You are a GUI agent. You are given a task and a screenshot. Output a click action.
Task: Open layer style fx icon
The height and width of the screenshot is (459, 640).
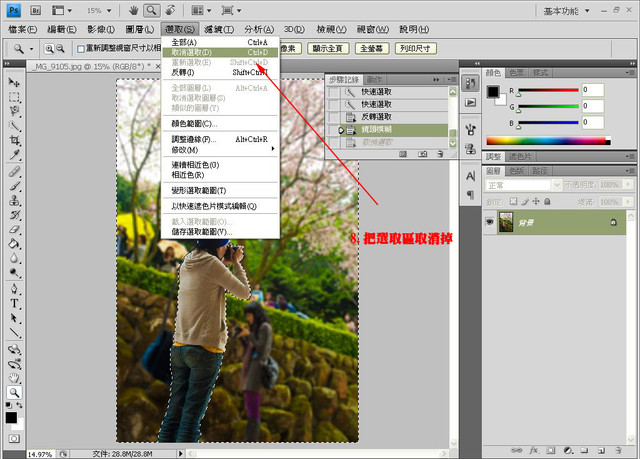[533, 450]
